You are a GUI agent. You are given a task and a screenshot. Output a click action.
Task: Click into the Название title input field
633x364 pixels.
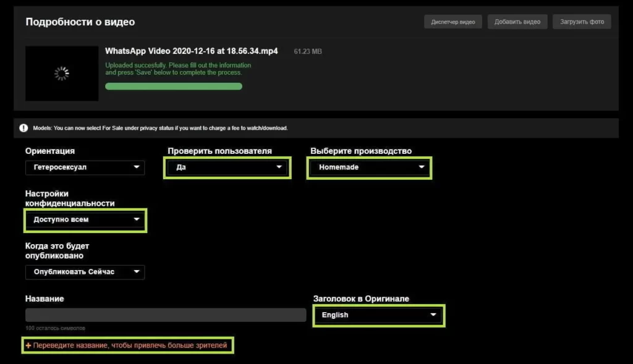166,315
